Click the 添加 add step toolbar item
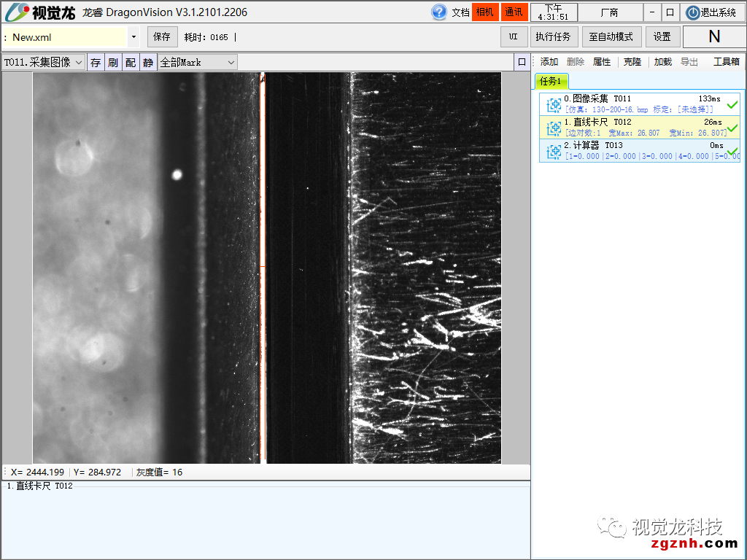 [549, 62]
